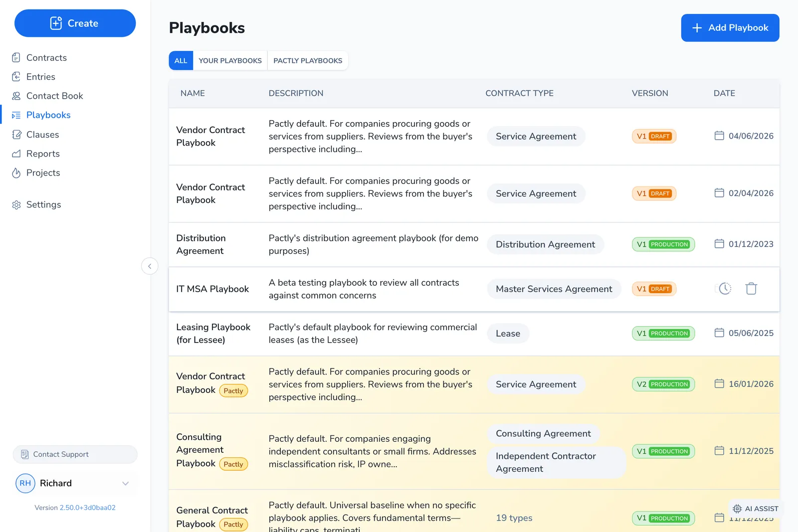Image resolution: width=798 pixels, height=532 pixels.
Task: Switch to the PACTLY PLAYBOOKS tab
Action: click(308, 60)
